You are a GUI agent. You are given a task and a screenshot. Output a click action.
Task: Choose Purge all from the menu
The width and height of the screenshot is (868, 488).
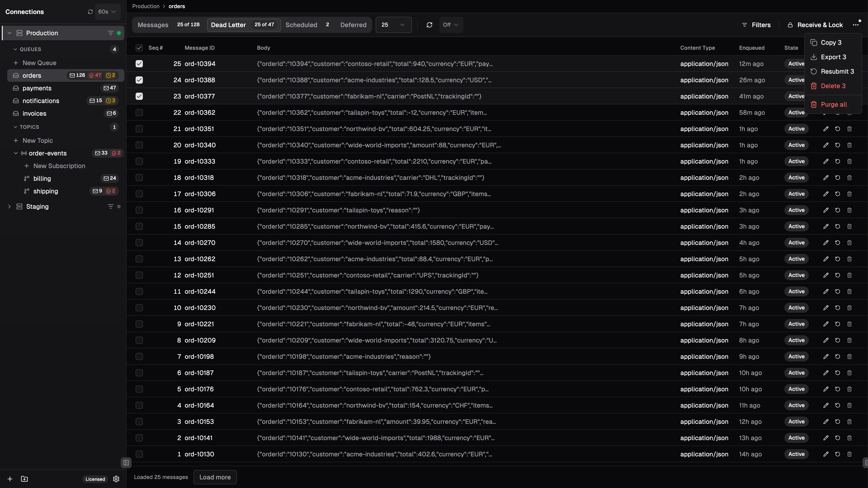[x=833, y=104]
